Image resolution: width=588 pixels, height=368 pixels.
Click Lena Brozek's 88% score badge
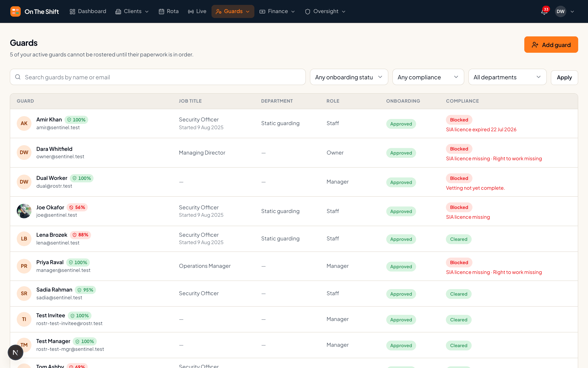[80, 235]
